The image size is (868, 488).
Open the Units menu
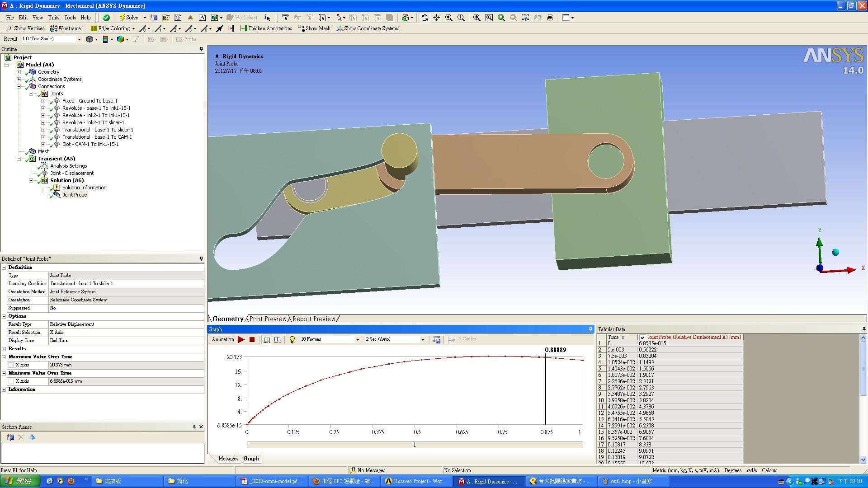pyautogui.click(x=54, y=18)
